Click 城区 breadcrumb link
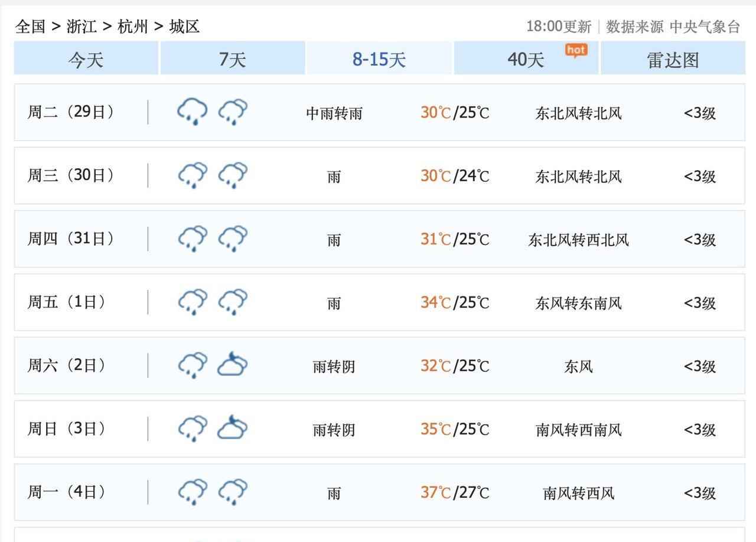Screen dimensions: 756x542 [184, 27]
